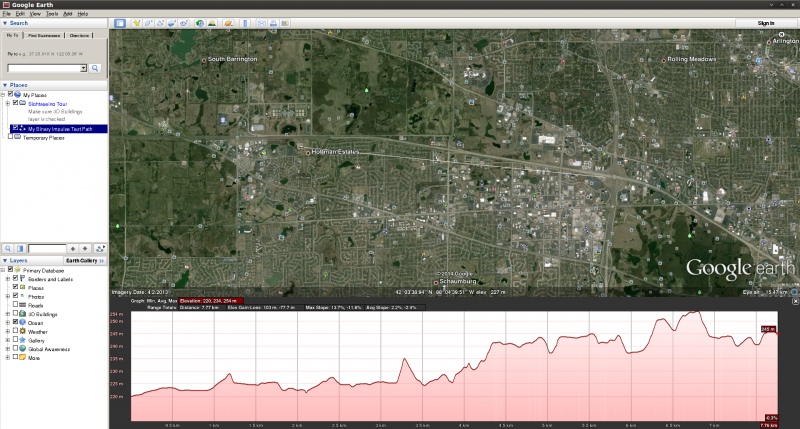Email the view using the envelope icon
This screenshot has width=800, height=429.
(262, 23)
